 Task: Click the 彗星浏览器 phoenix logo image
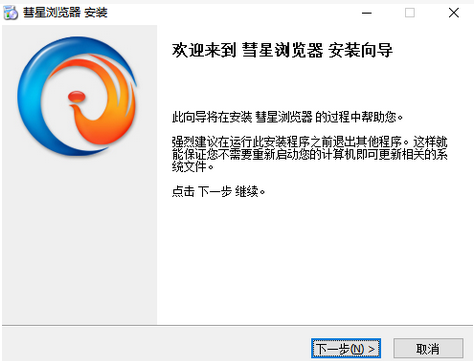77,96
